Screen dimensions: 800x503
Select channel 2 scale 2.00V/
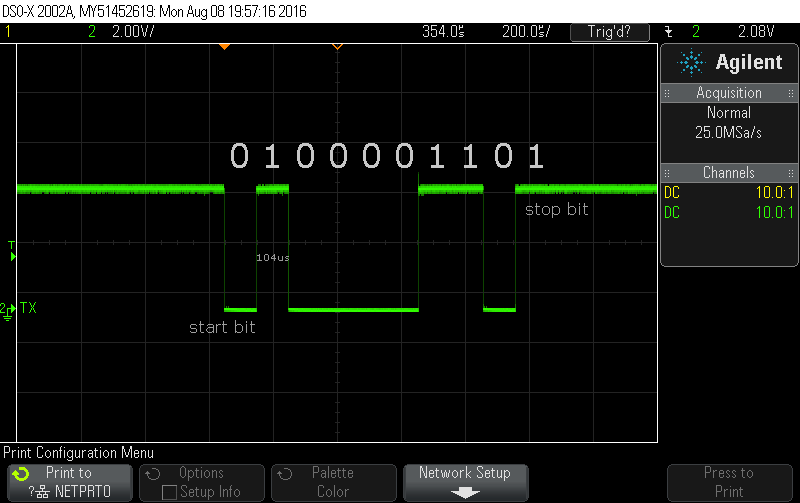[x=133, y=32]
